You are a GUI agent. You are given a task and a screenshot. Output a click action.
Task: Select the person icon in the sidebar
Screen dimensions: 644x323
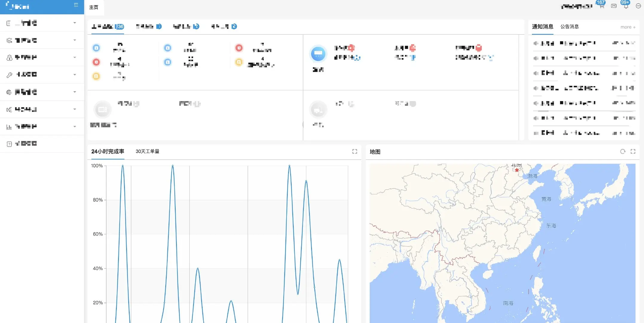coord(10,57)
